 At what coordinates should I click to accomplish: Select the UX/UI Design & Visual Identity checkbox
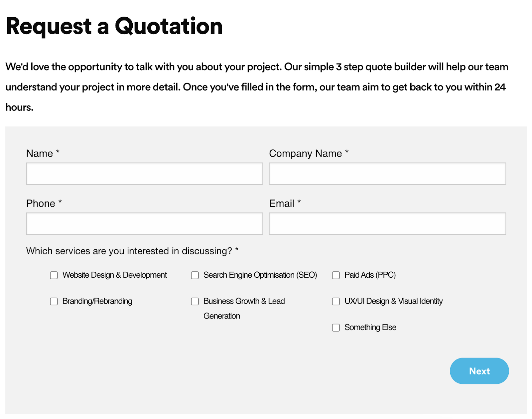tap(336, 301)
